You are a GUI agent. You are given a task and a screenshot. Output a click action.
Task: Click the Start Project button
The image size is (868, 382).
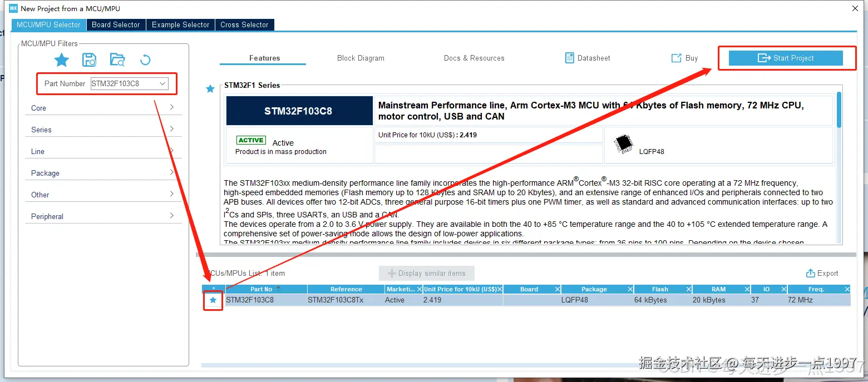(x=786, y=58)
